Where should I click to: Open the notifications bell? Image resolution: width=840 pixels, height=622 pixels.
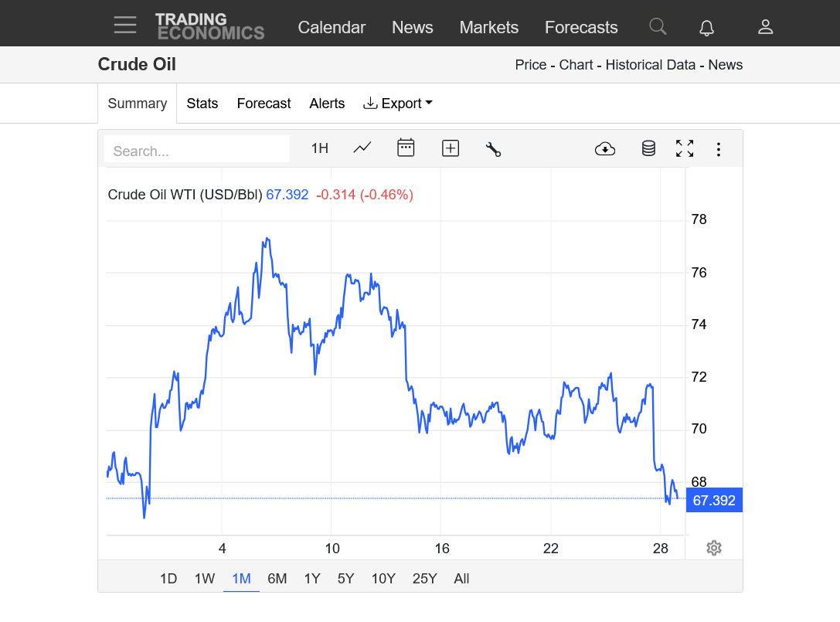click(706, 28)
